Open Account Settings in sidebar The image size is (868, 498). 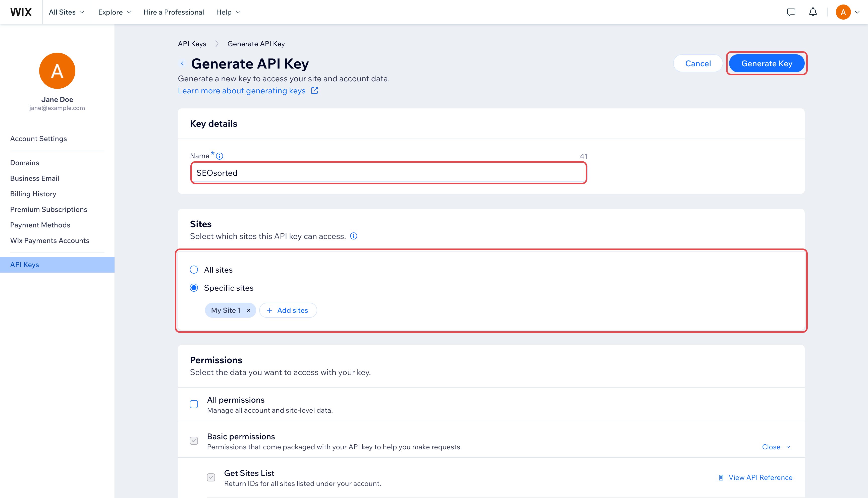click(x=38, y=139)
